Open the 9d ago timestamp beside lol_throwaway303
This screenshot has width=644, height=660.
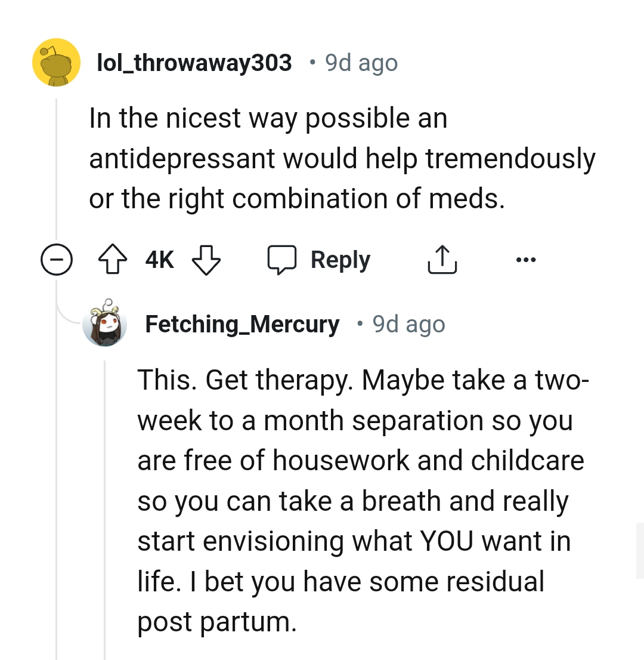(361, 63)
